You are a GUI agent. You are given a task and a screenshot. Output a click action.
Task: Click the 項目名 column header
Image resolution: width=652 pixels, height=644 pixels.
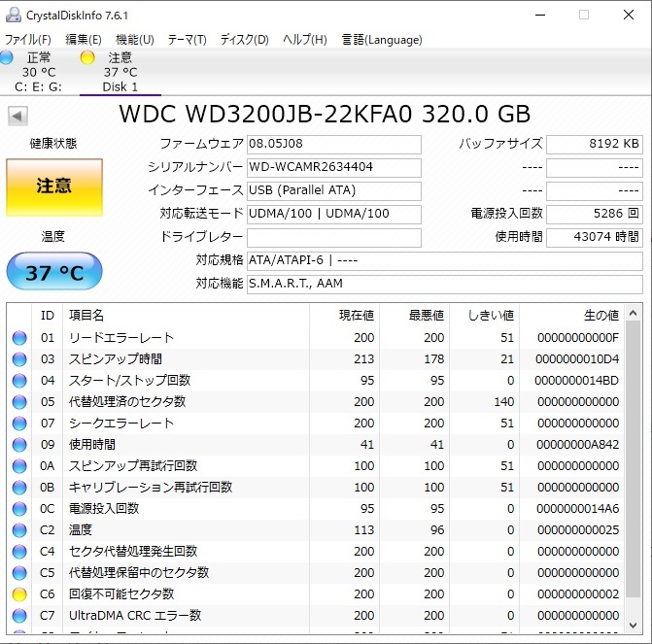pyautogui.click(x=186, y=316)
